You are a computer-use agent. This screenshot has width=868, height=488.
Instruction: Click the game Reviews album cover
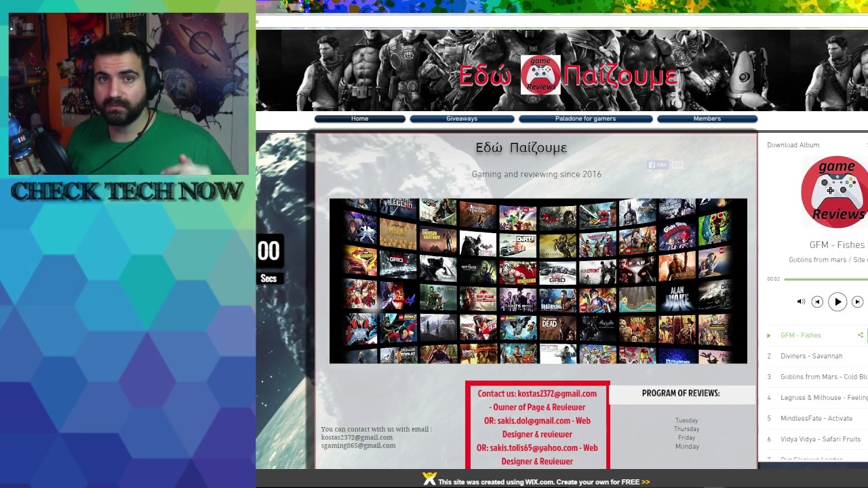(x=834, y=192)
